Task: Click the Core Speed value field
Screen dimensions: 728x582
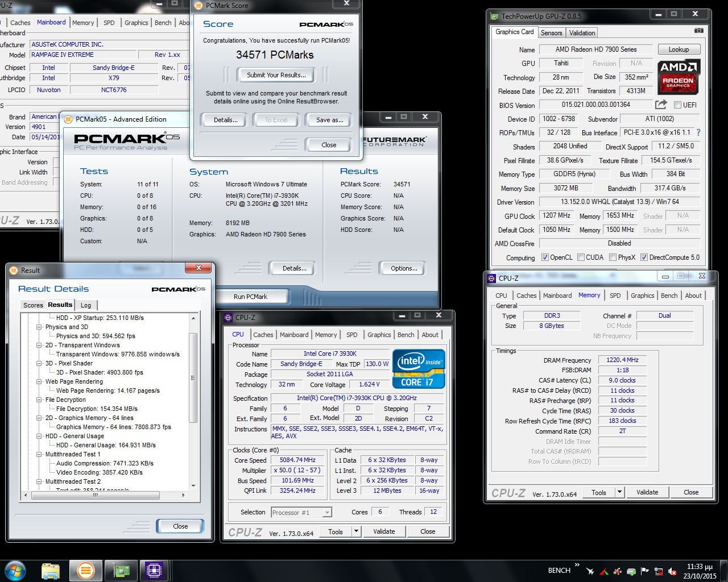Action: (298, 460)
